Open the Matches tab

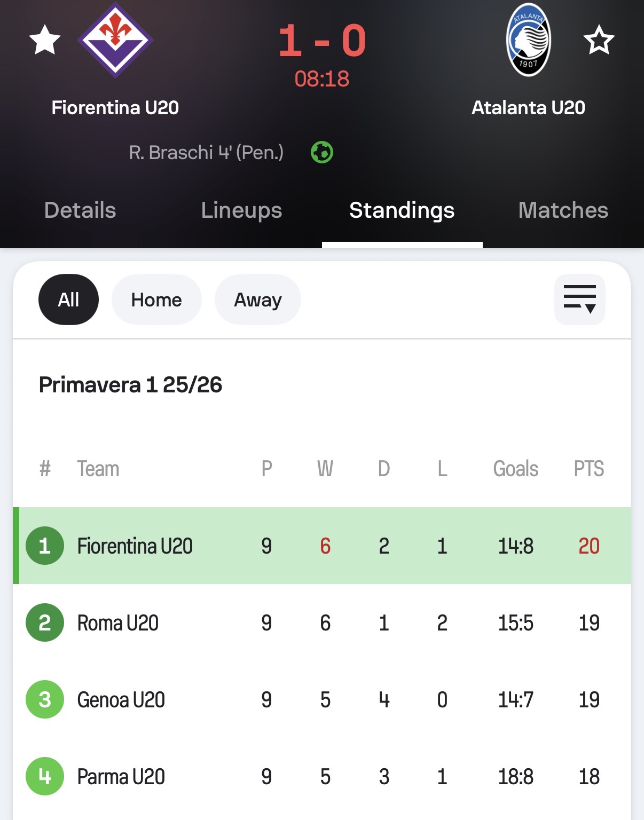pyautogui.click(x=563, y=210)
